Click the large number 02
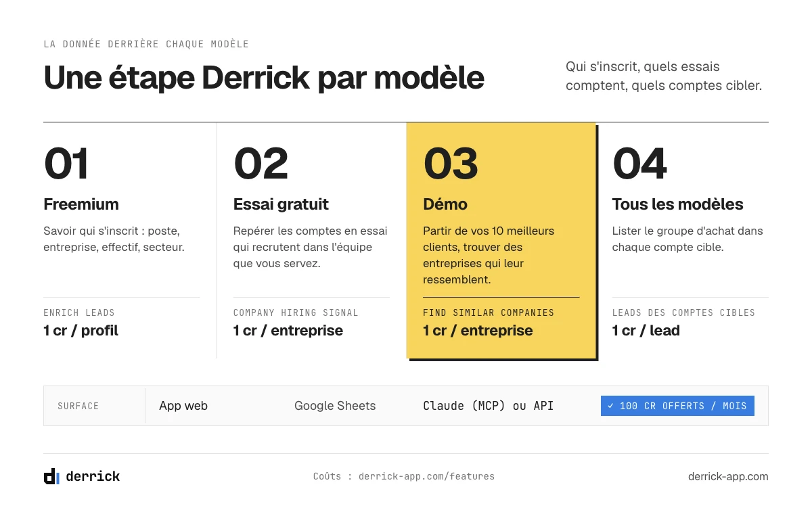 (261, 164)
